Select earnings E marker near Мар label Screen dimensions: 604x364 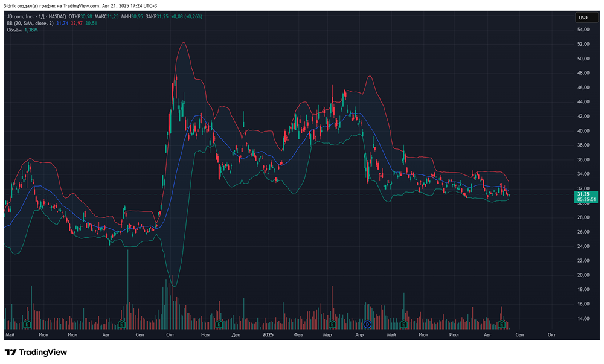pos(333,325)
